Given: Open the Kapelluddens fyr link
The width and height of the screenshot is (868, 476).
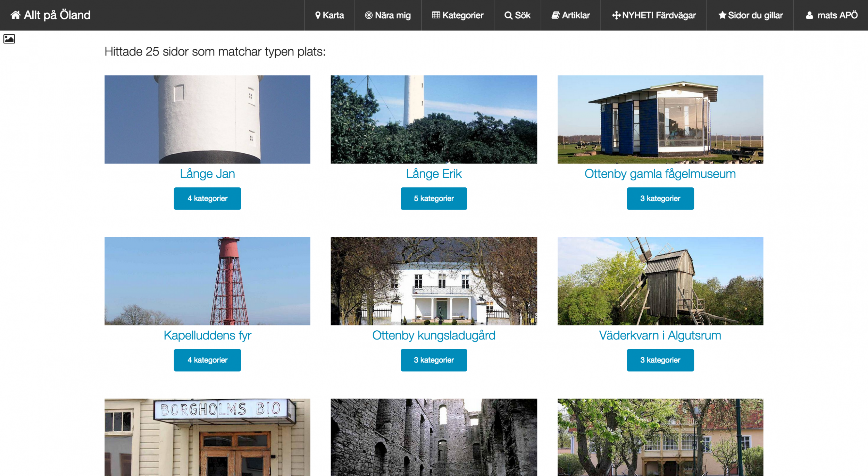Looking at the screenshot, I should click(207, 335).
